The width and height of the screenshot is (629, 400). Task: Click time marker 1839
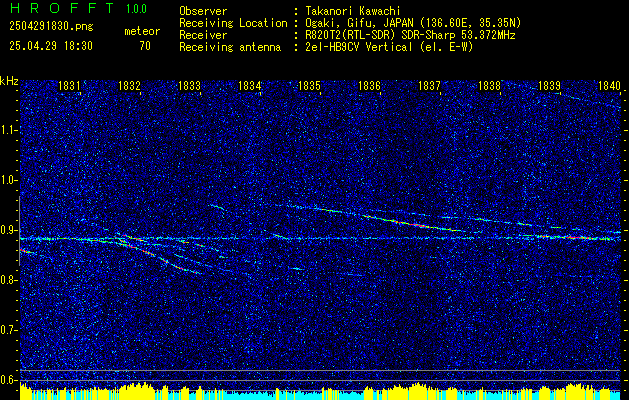(550, 85)
